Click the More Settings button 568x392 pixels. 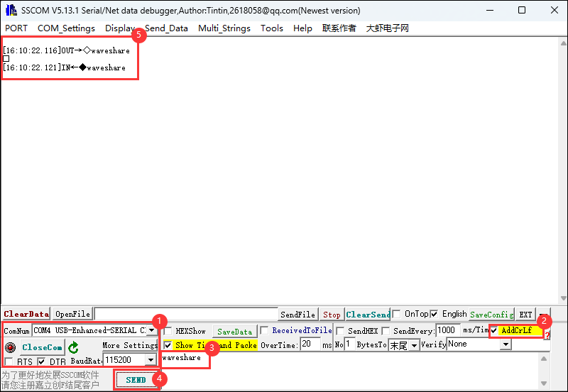[130, 345]
